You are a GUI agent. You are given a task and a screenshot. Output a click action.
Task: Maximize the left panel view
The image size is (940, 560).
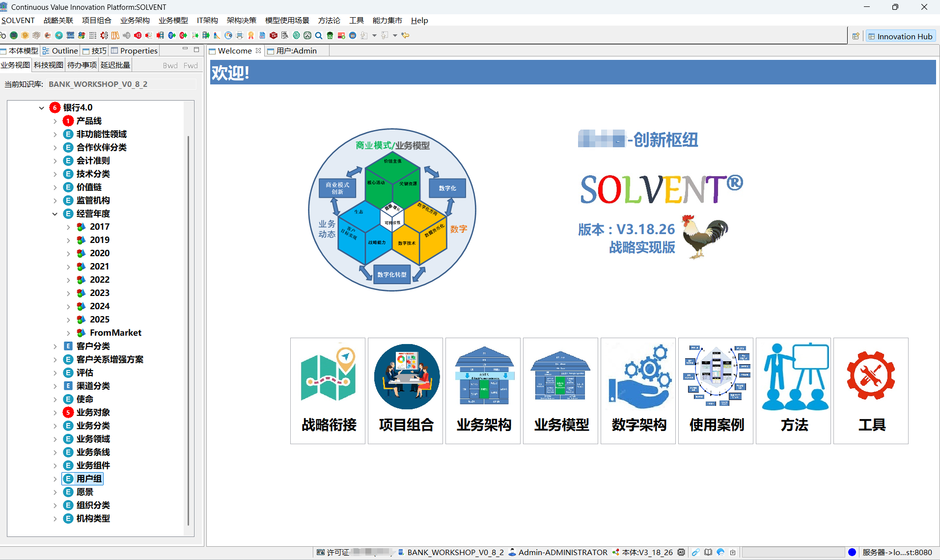pos(196,50)
